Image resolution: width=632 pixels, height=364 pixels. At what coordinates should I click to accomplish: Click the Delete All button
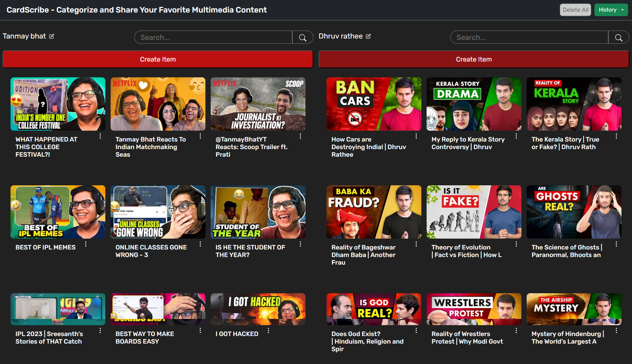click(x=575, y=10)
